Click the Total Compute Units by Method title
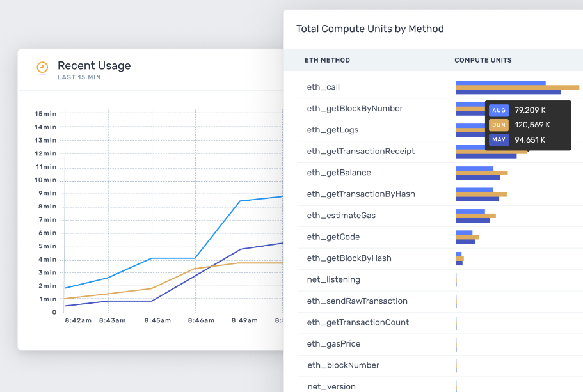 click(370, 29)
